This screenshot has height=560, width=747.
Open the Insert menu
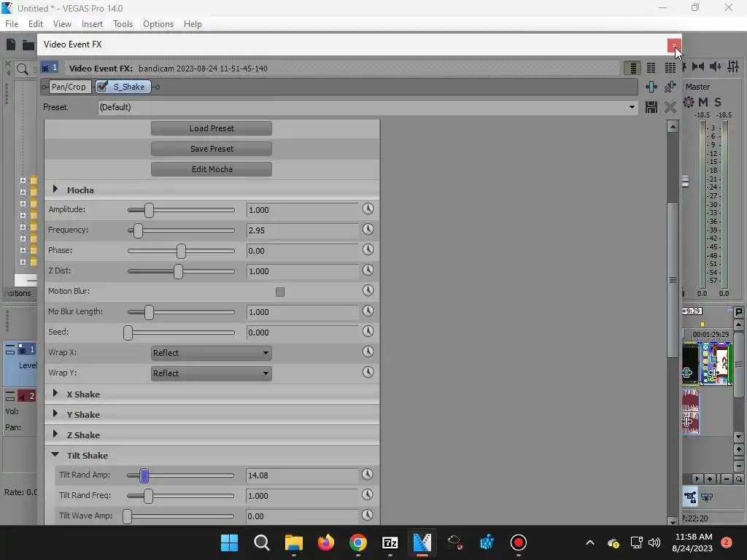pyautogui.click(x=92, y=24)
